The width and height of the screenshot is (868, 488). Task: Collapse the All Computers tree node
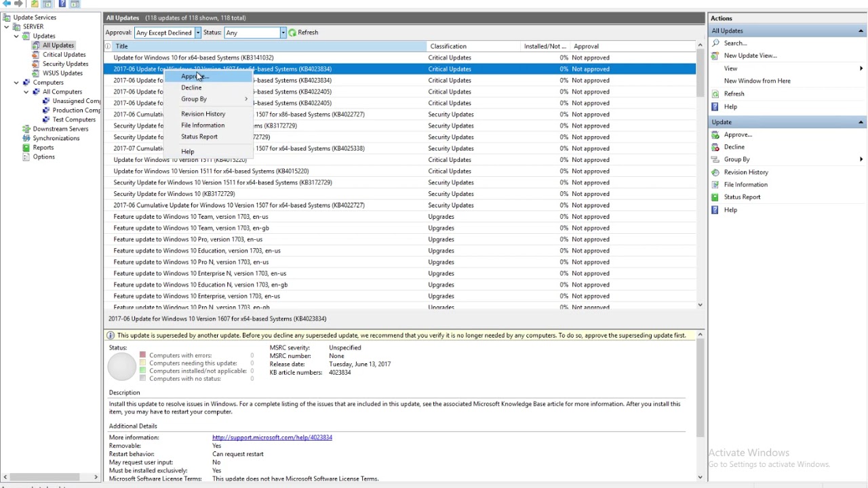tap(26, 91)
